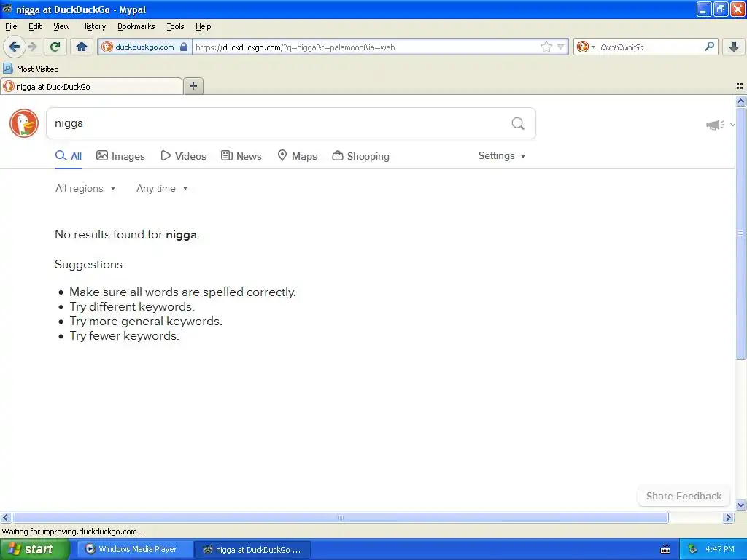This screenshot has height=560, width=747.
Task: Open the View menu
Action: [61, 27]
